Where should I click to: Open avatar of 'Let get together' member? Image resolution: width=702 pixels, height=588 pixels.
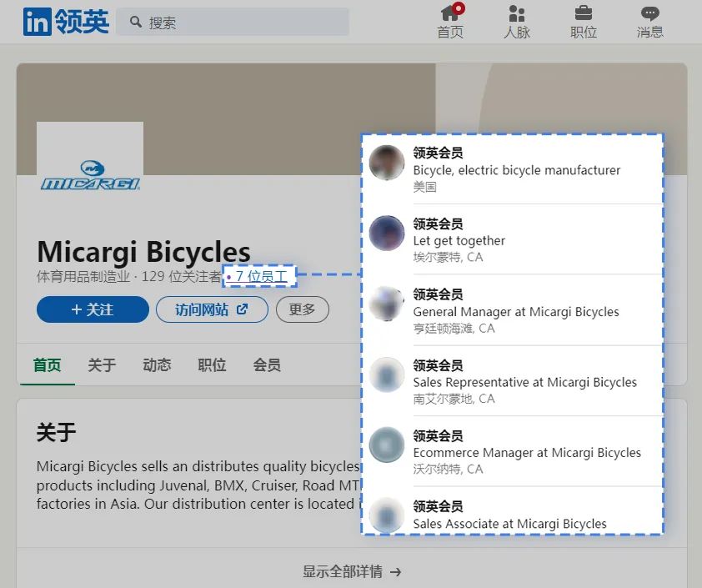[x=387, y=233]
